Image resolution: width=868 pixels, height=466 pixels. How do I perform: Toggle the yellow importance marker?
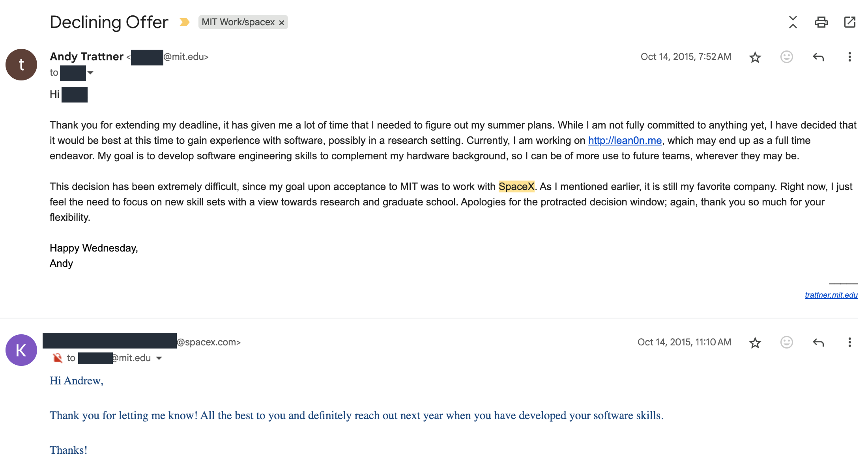click(184, 22)
